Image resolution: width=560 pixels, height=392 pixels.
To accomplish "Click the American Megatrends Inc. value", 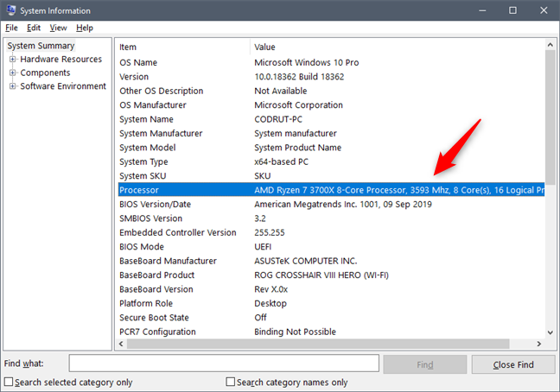I will pyautogui.click(x=343, y=205).
